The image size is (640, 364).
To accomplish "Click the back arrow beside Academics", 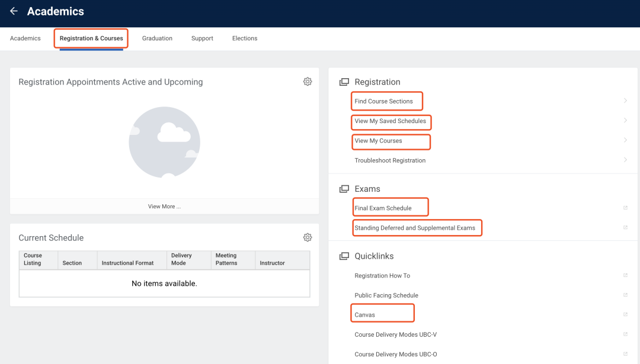I will click(14, 11).
